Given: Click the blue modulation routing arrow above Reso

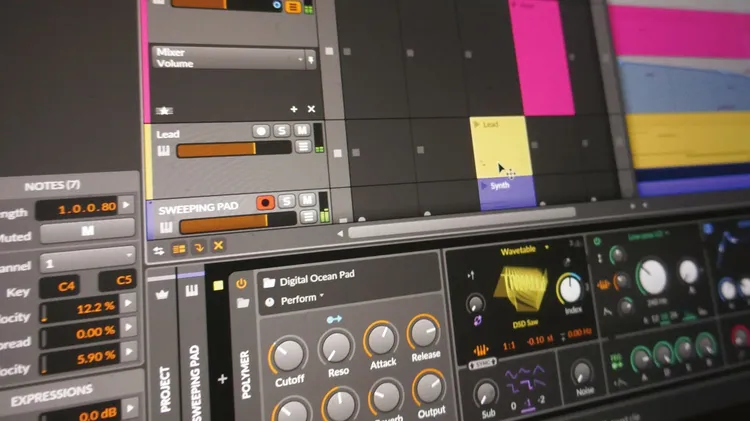Looking at the screenshot, I should pos(334,319).
